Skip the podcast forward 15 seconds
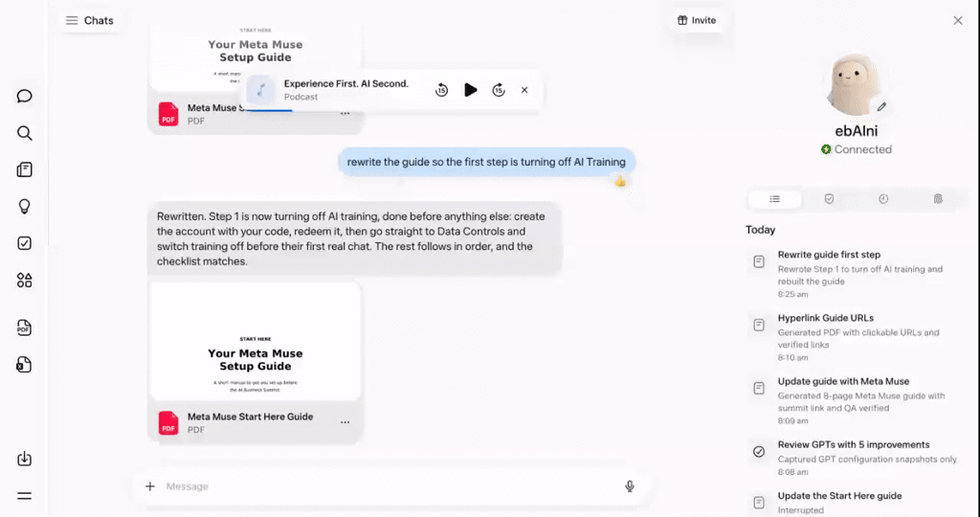Image resolution: width=980 pixels, height=517 pixels. tap(498, 90)
